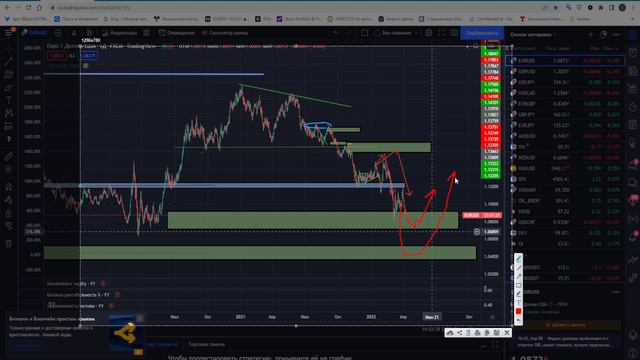The image size is (640, 360).
Task: Open the chart layout grid selector
Action: [364, 33]
